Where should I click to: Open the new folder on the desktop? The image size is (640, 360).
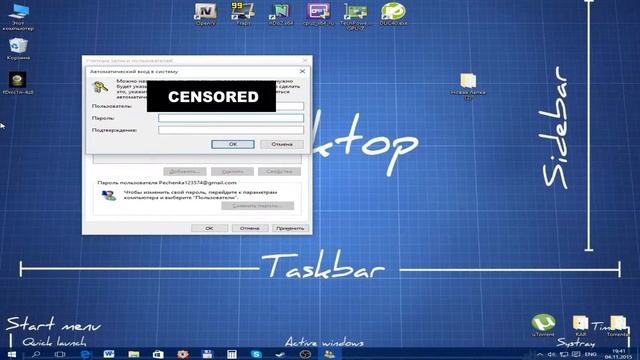pos(468,87)
